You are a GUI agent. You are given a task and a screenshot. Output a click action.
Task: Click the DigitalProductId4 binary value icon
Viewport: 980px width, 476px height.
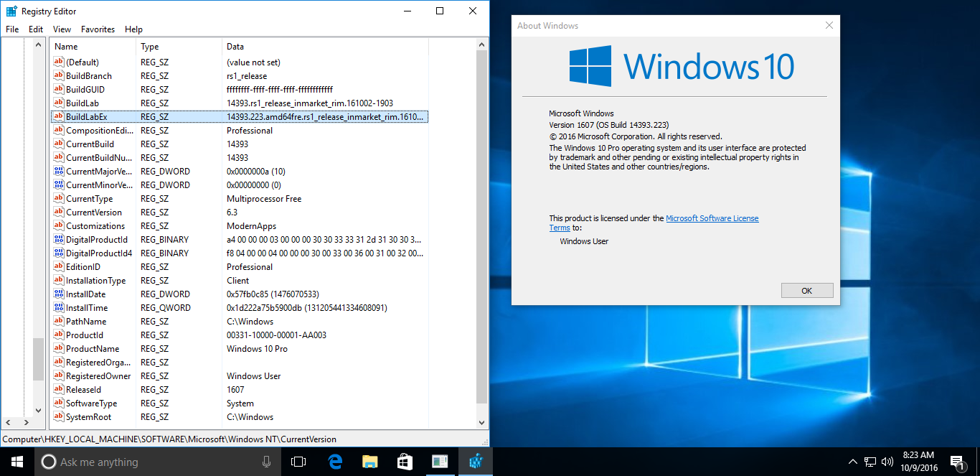(59, 253)
